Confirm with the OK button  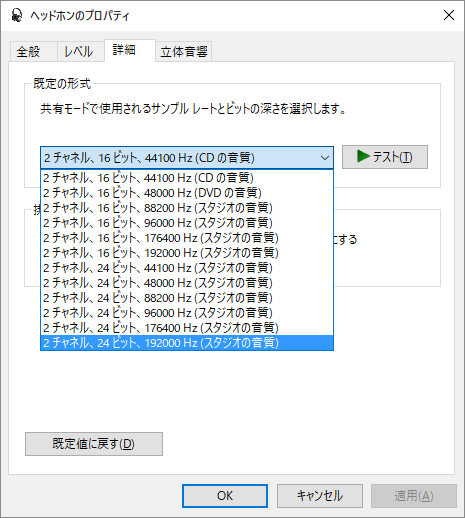point(225,496)
